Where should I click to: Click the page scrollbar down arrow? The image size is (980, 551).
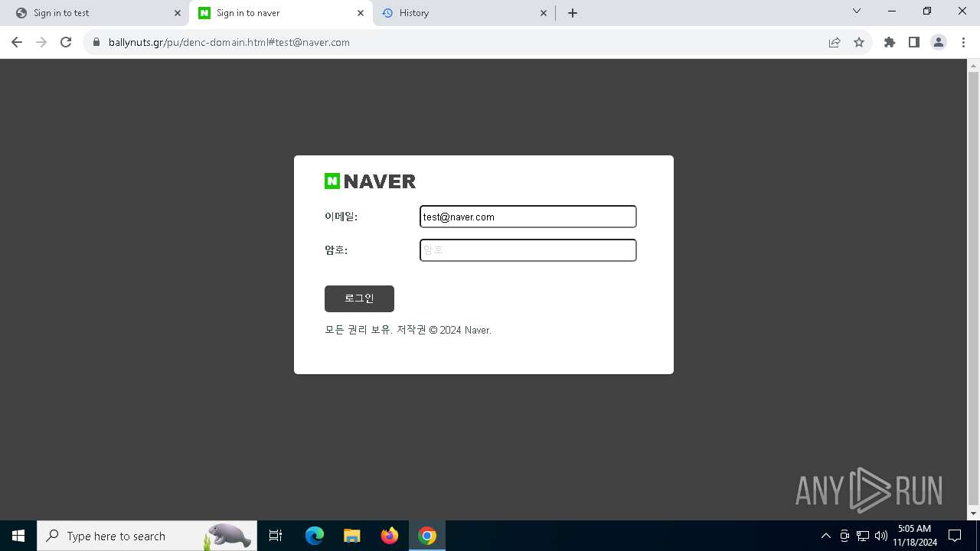974,514
